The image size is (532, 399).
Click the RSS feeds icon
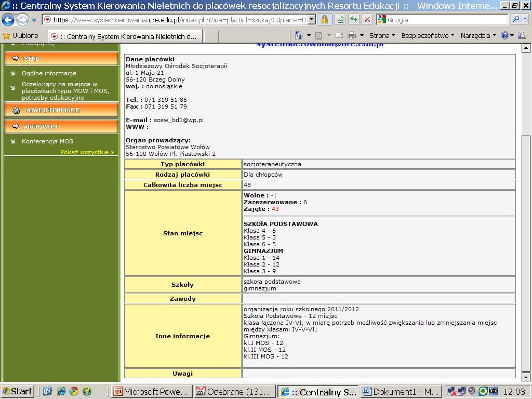(318, 36)
